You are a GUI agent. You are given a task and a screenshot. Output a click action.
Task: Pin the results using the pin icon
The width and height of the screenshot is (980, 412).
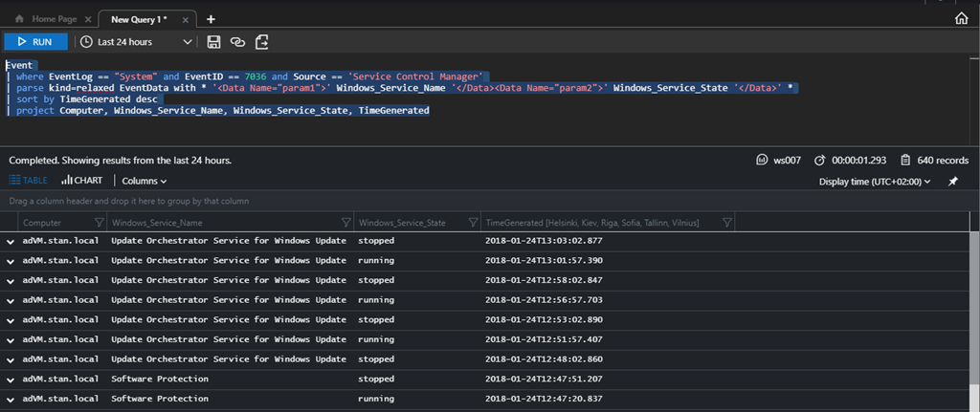click(952, 181)
